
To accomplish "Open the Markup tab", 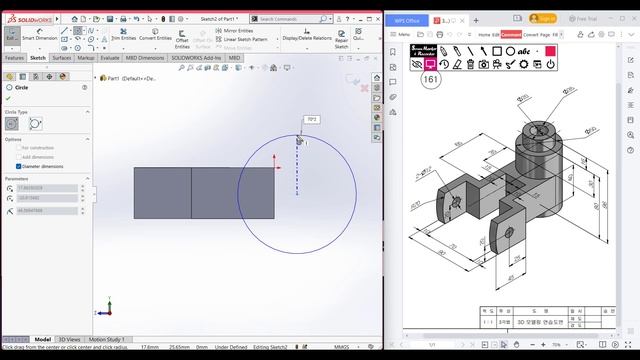I will click(x=86, y=58).
